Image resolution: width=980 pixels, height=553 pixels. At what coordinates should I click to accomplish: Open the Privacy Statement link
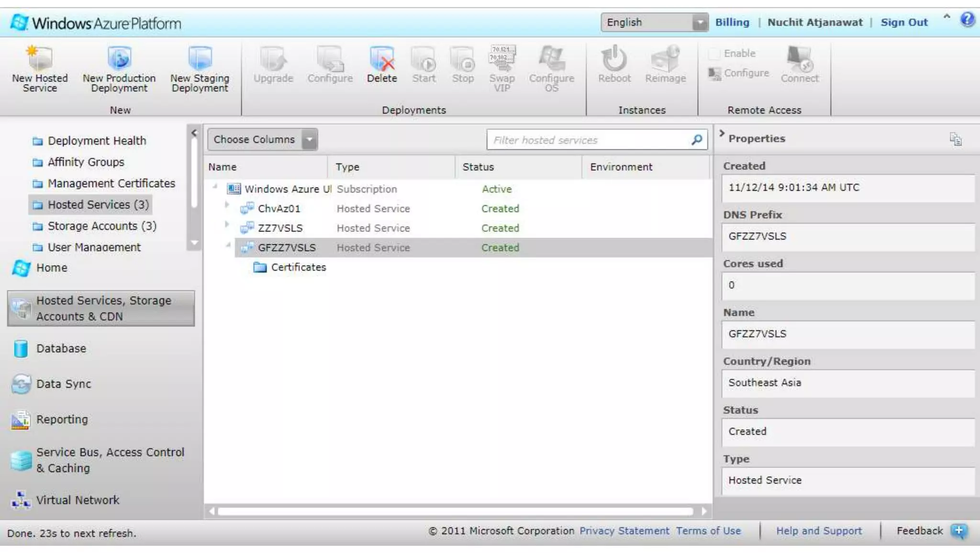624,530
